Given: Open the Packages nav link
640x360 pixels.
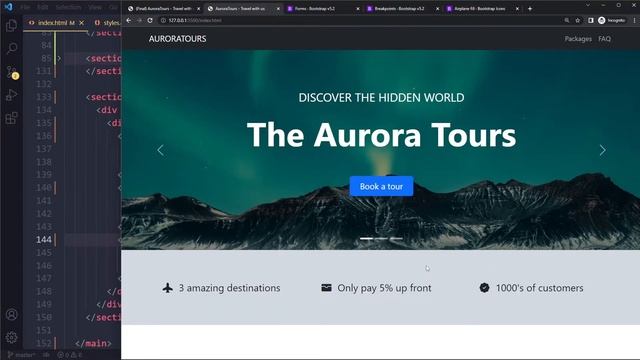Looking at the screenshot, I should click(578, 39).
